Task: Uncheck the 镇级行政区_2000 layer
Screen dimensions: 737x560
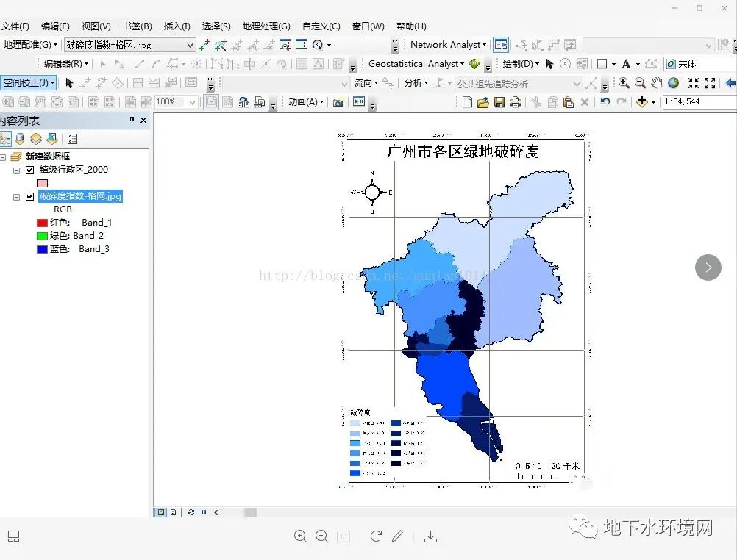Action: (29, 170)
